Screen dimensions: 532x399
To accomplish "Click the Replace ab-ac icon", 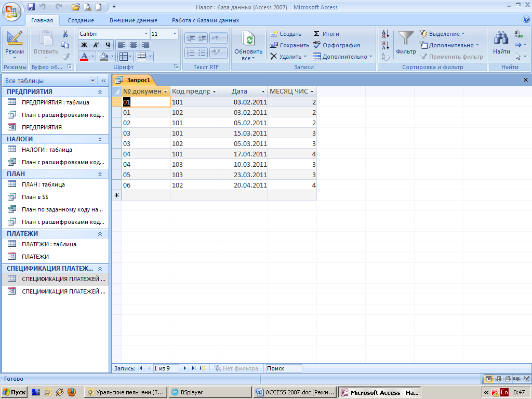I will [519, 34].
